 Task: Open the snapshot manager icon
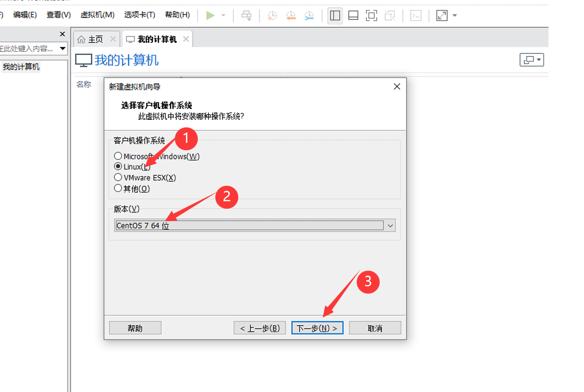[309, 15]
